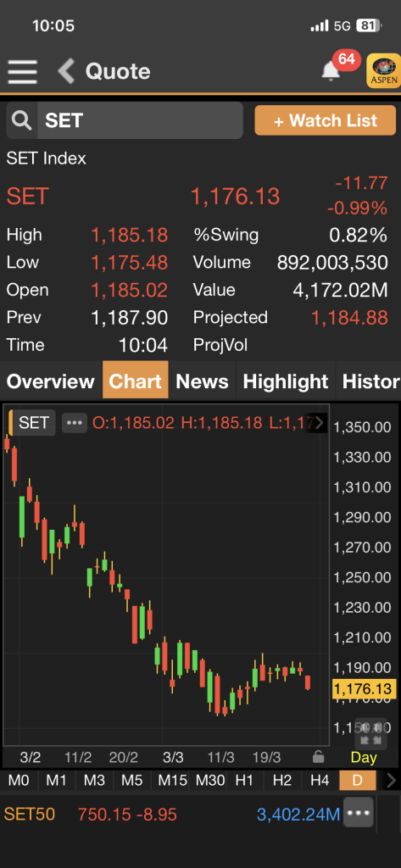Focus the SET symbol search field
Viewport: 401px width, 868px height.
(140, 120)
